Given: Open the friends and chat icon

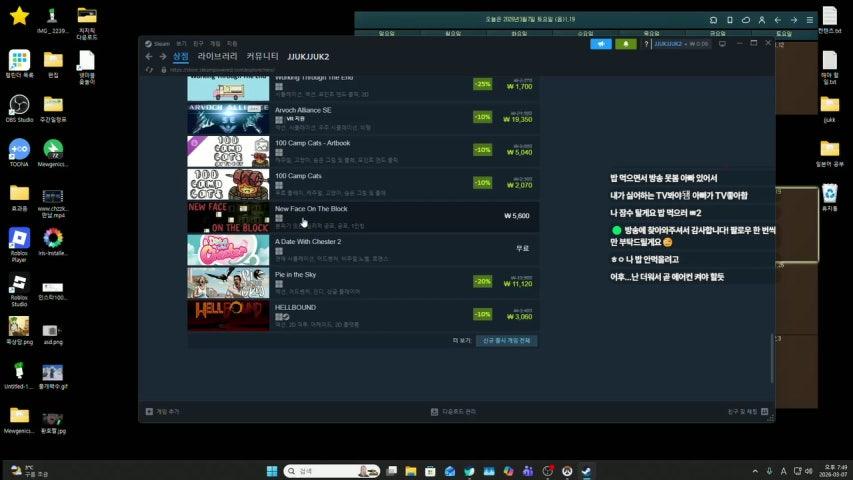Looking at the screenshot, I should [x=765, y=411].
